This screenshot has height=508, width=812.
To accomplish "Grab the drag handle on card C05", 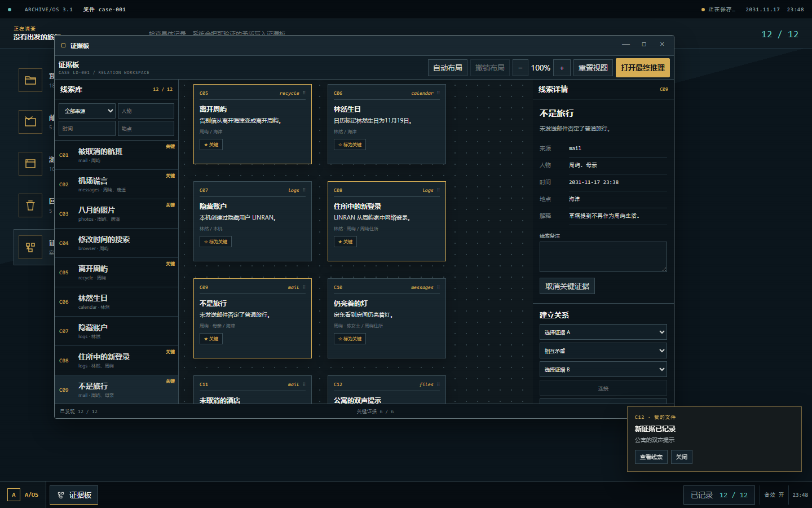I will pos(304,93).
